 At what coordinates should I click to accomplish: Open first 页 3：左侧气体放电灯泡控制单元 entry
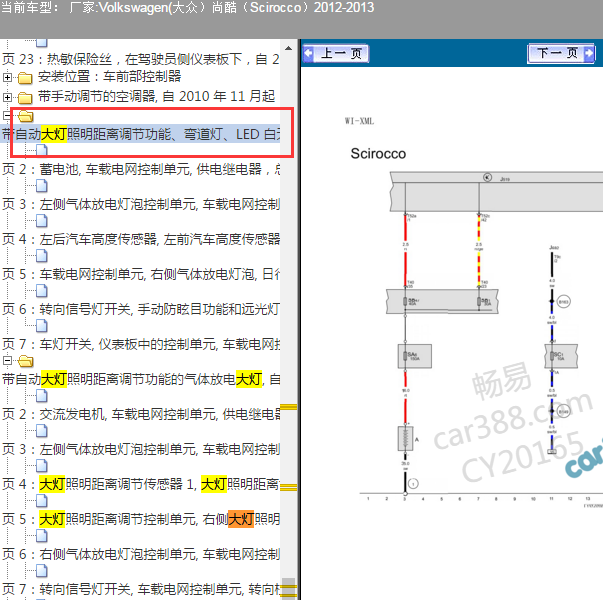140,204
